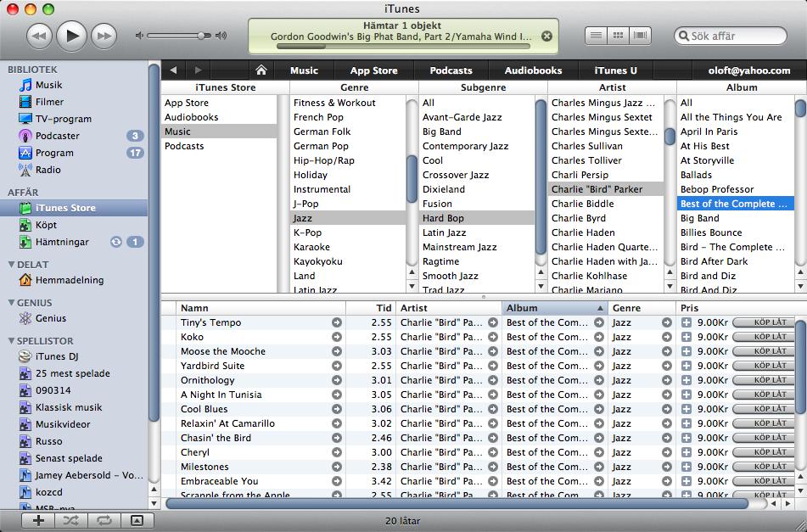Open the Musikvideor playlist
Image resolution: width=807 pixels, height=532 pixels.
[74, 424]
